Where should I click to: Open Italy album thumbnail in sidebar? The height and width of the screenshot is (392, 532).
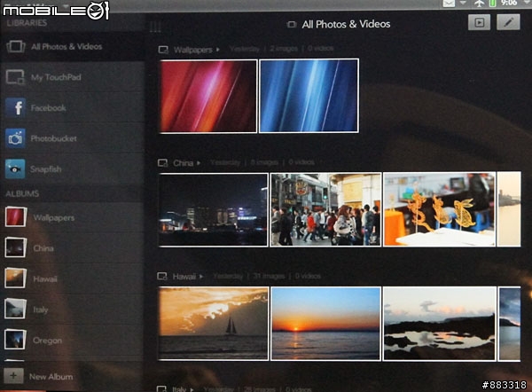point(16,309)
